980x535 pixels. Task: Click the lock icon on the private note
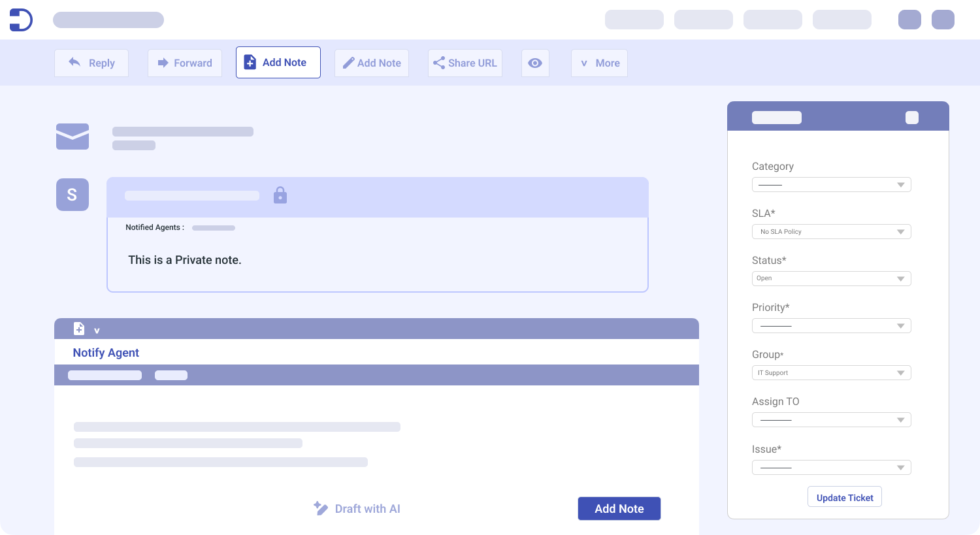280,195
